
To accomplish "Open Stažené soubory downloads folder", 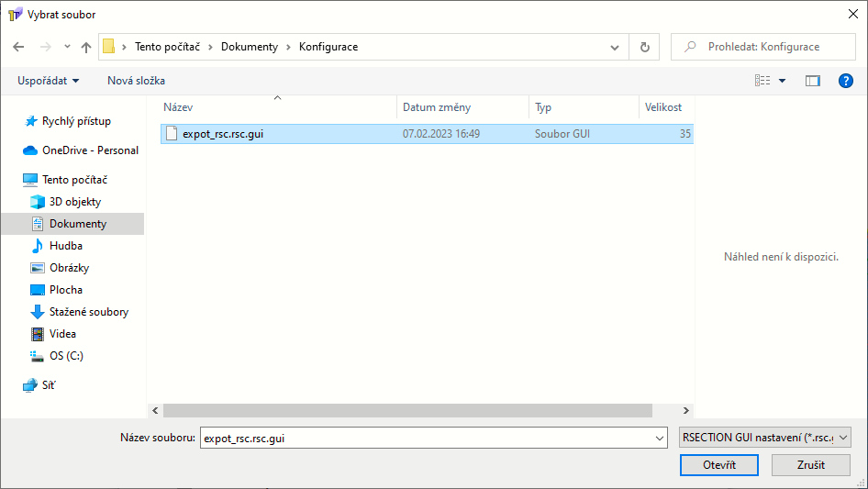I will point(88,312).
